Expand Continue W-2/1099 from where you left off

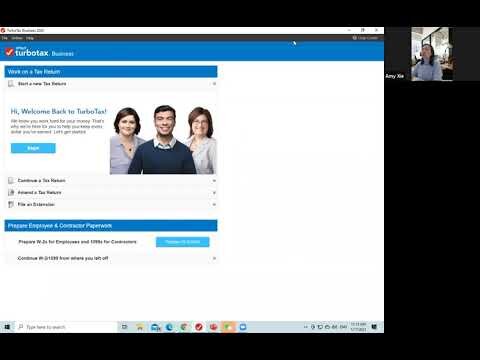click(x=214, y=258)
